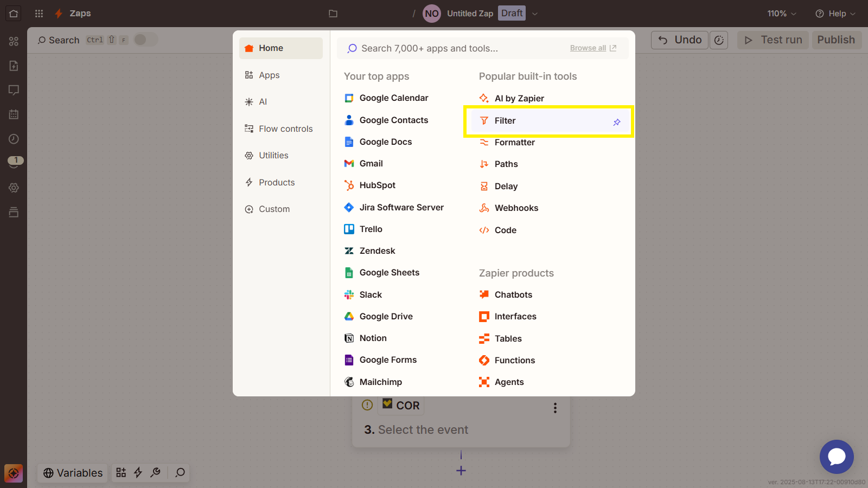868x488 pixels.
Task: Open the sidebar Zap details icon
Action: coord(14,66)
